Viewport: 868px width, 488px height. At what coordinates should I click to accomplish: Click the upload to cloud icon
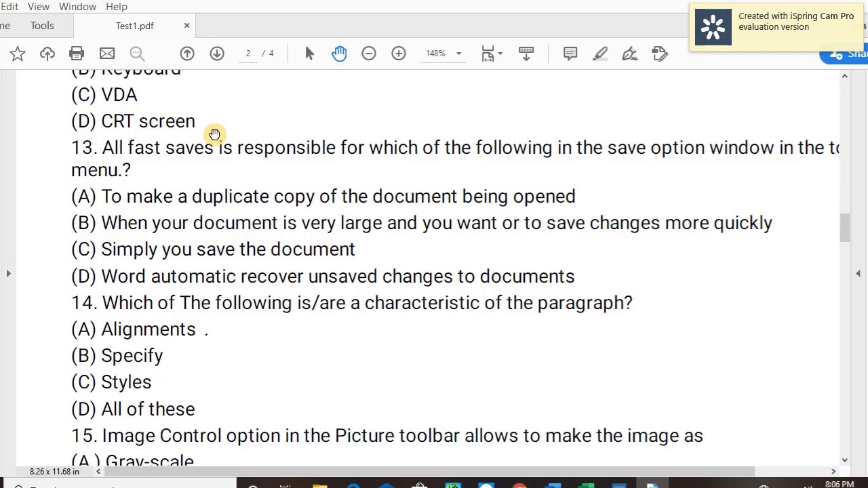click(x=47, y=54)
